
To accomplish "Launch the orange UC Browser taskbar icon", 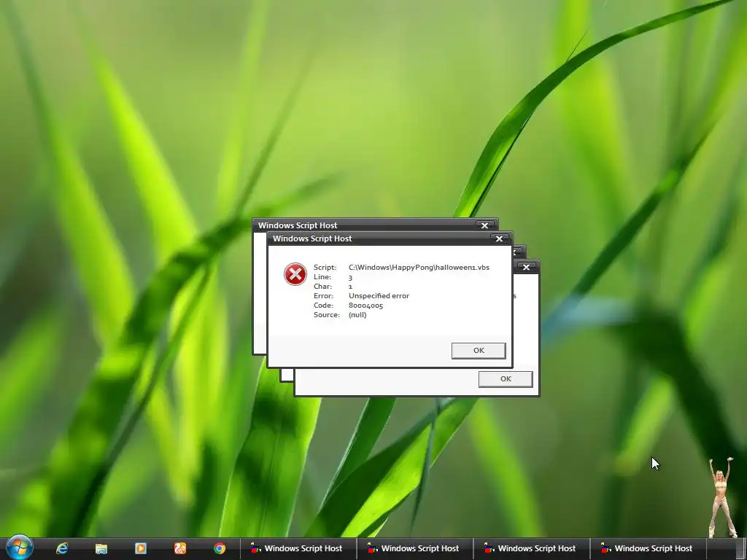I will point(180,548).
